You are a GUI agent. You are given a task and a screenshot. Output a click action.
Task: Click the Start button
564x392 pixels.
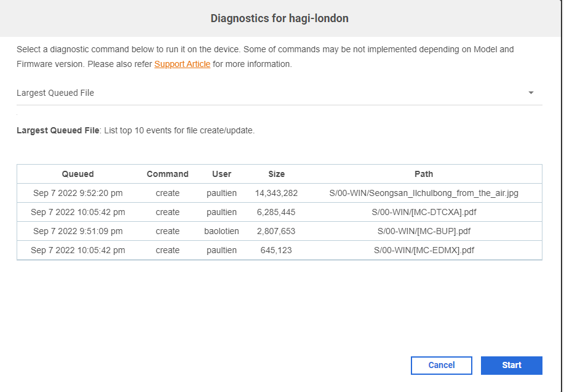(x=511, y=365)
